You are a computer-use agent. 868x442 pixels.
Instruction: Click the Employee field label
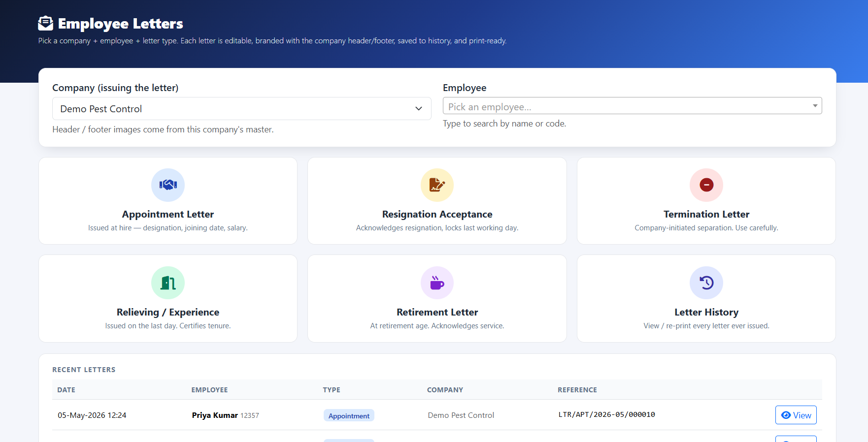click(465, 88)
